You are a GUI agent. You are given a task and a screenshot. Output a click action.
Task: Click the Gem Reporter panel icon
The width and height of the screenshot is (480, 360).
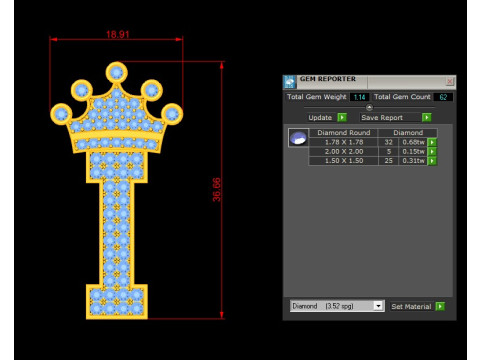tap(289, 82)
